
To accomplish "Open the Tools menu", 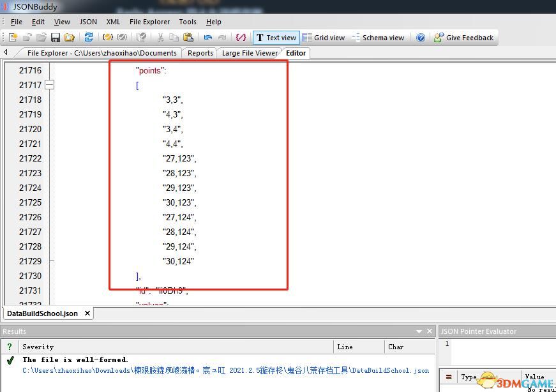I will tap(188, 22).
